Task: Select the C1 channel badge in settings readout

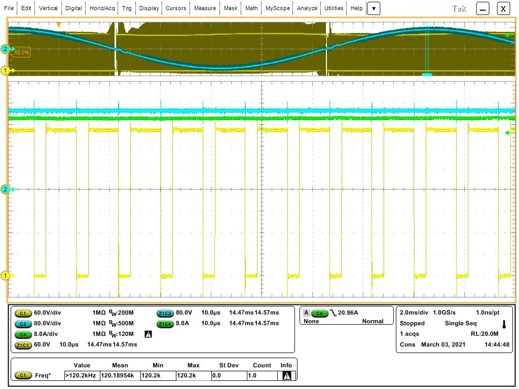Action: pos(23,313)
